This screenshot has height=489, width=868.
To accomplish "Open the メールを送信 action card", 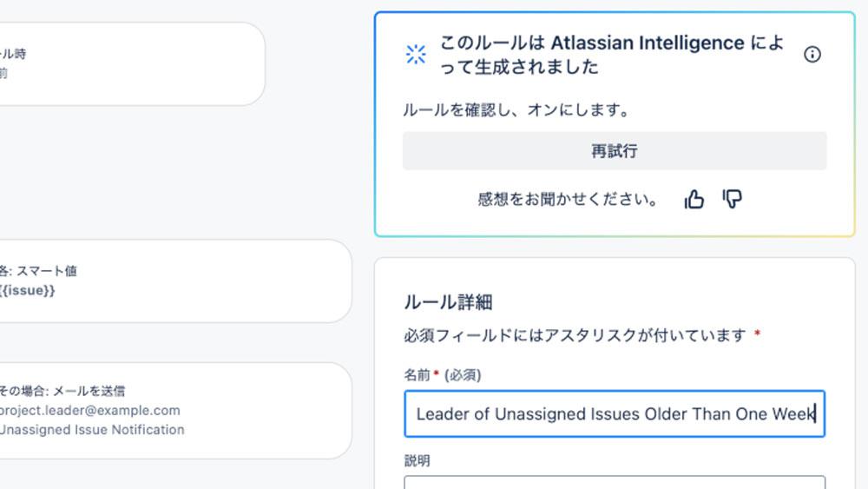I will [x=174, y=410].
